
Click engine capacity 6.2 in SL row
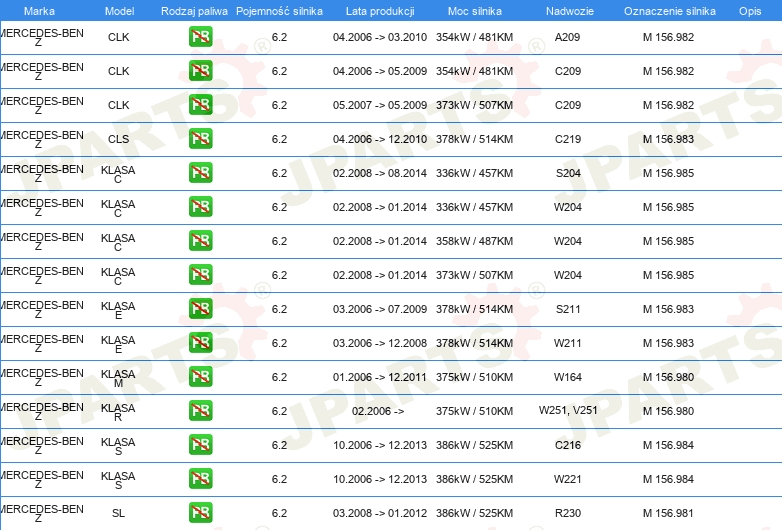pos(279,513)
